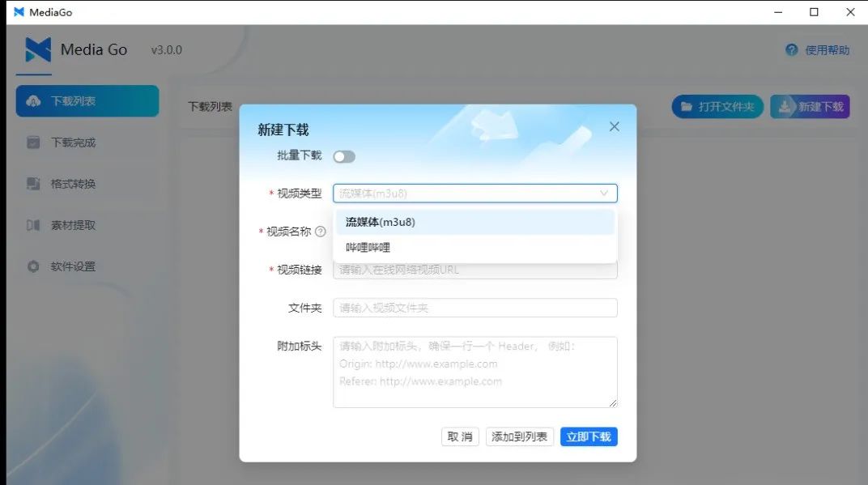Viewport: 868px width, 485px height.
Task: Click the cloud download icon in the sidebar
Action: 33,100
